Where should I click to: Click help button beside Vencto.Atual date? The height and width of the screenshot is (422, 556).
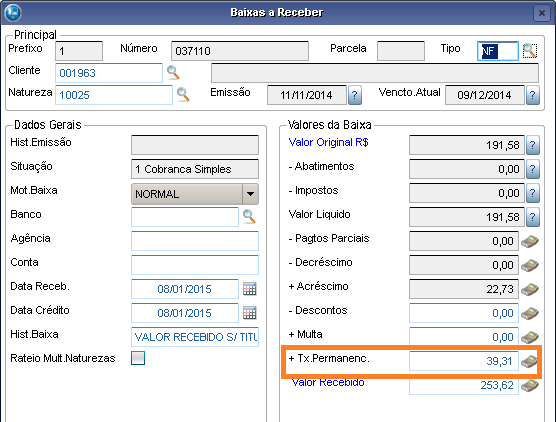click(x=533, y=95)
